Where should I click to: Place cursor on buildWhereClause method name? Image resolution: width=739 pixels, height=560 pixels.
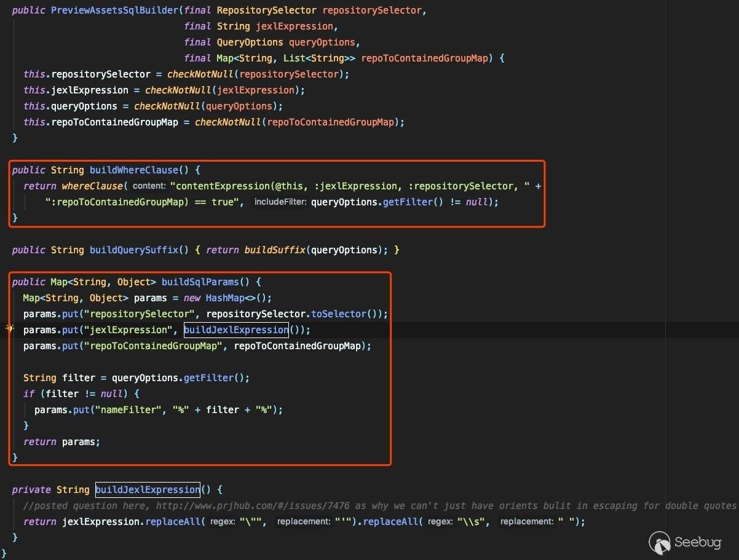point(134,170)
